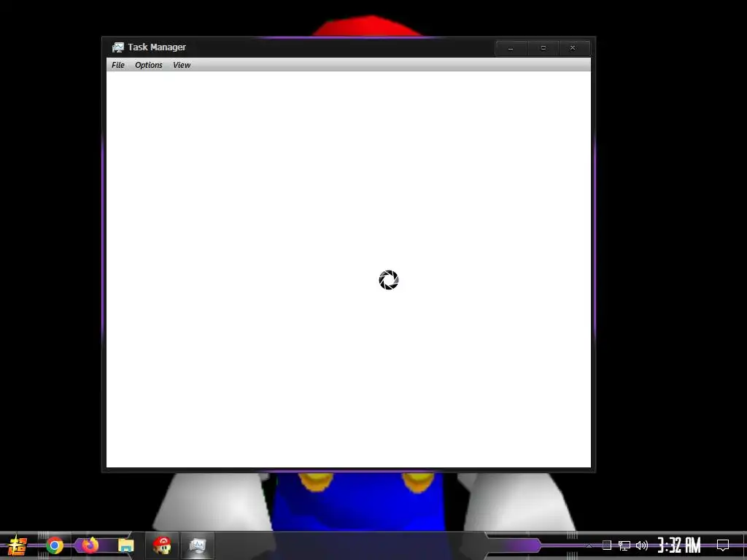Screen dimensions: 747x560
Task: Open the volume speaker tray icon
Action: pos(642,545)
